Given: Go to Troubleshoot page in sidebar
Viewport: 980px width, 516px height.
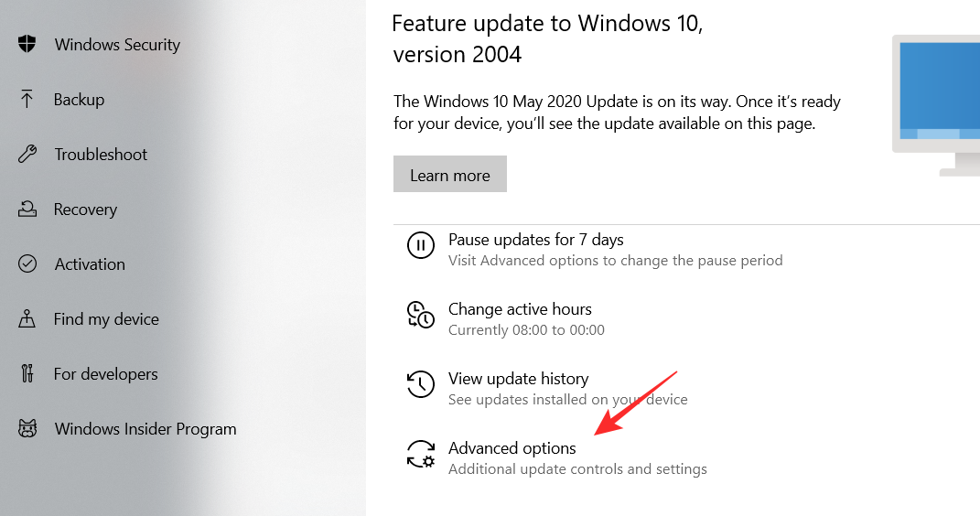Looking at the screenshot, I should [101, 155].
